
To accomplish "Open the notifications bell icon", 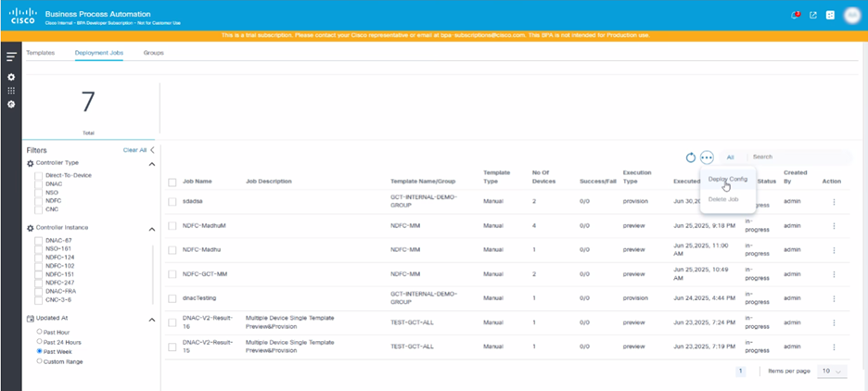I will (795, 15).
